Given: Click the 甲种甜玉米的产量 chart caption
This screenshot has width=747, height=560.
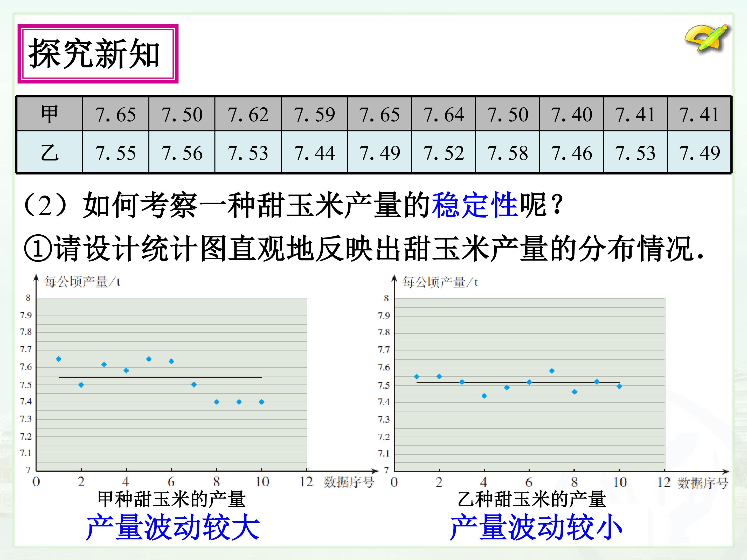Looking at the screenshot, I should pos(171,499).
